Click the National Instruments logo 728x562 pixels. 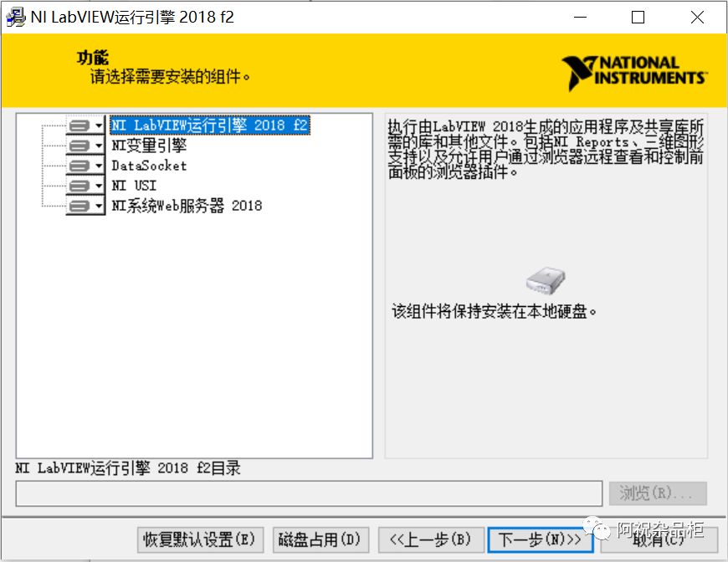[x=634, y=72]
